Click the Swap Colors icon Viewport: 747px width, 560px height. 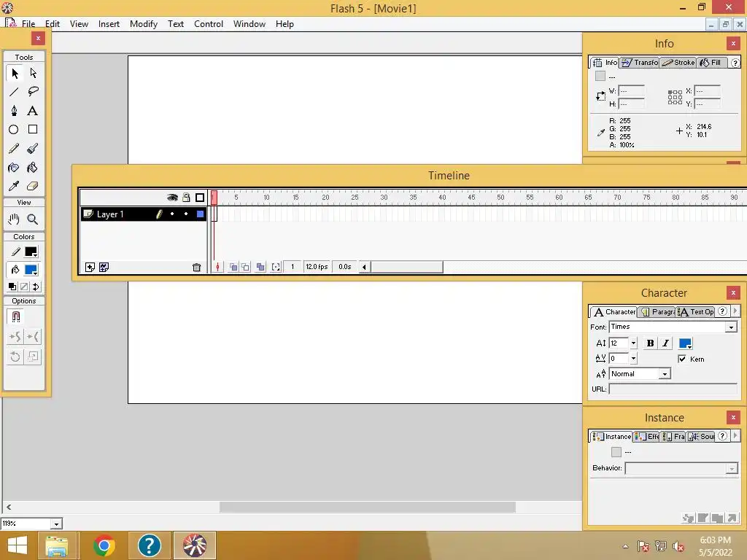(36, 287)
